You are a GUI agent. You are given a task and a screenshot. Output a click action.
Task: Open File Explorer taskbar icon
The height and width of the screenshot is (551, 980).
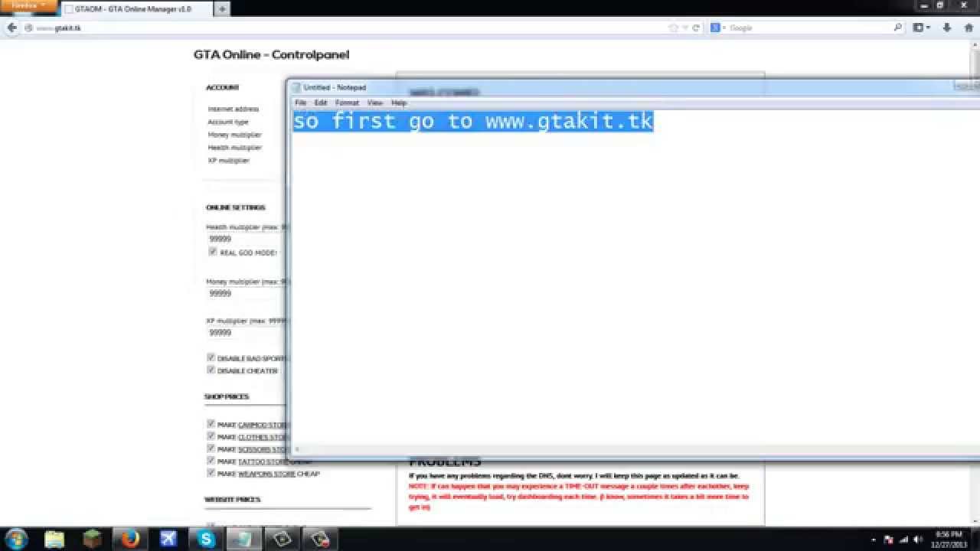[x=54, y=539]
